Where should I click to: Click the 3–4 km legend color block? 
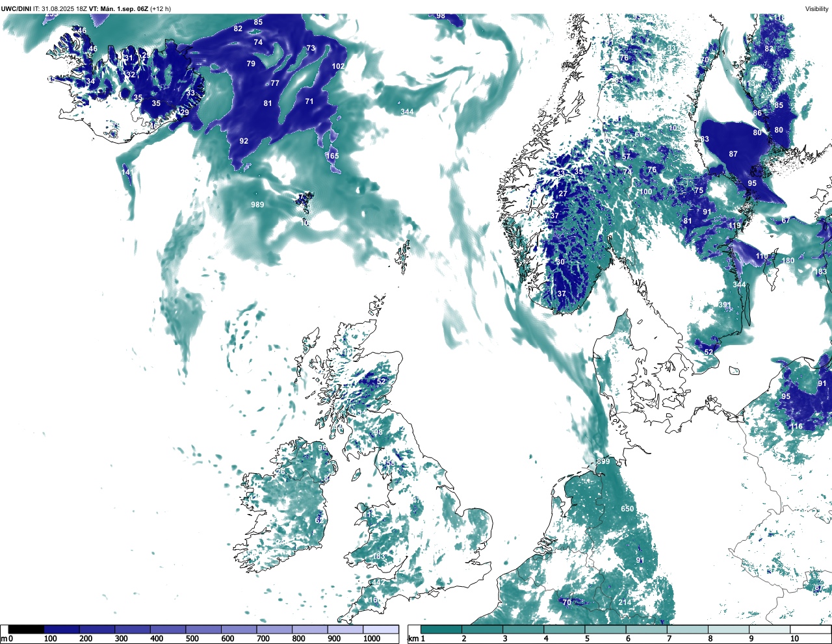523,629
